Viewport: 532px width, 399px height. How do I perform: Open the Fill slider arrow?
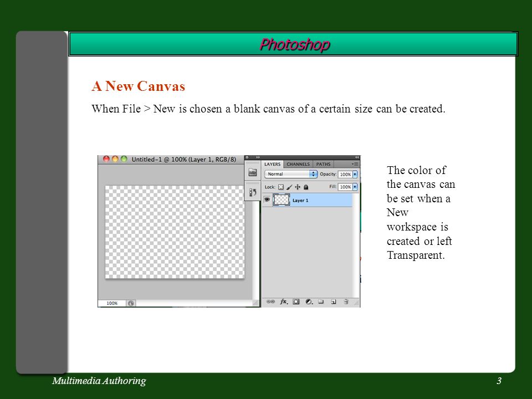(355, 187)
